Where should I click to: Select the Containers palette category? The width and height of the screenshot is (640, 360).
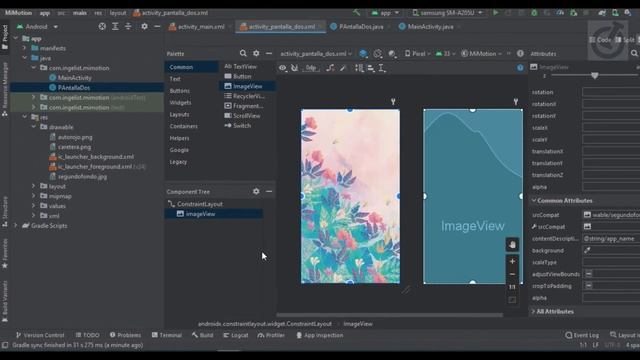click(x=183, y=126)
